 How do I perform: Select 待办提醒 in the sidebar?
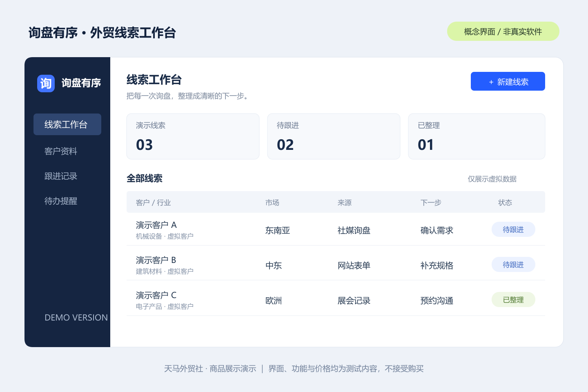61,201
